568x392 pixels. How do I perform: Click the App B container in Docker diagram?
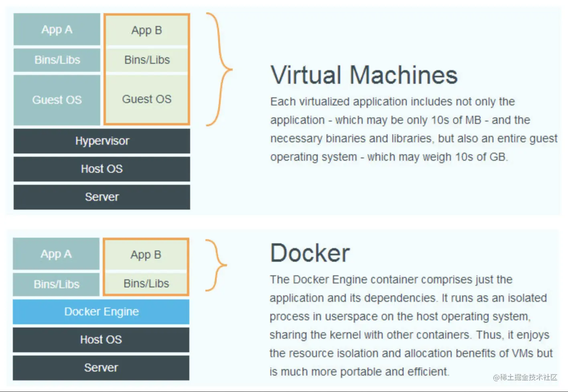pyautogui.click(x=146, y=255)
